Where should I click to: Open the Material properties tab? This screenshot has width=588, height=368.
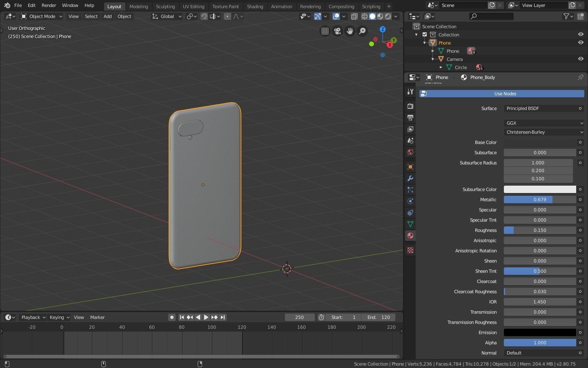410,236
